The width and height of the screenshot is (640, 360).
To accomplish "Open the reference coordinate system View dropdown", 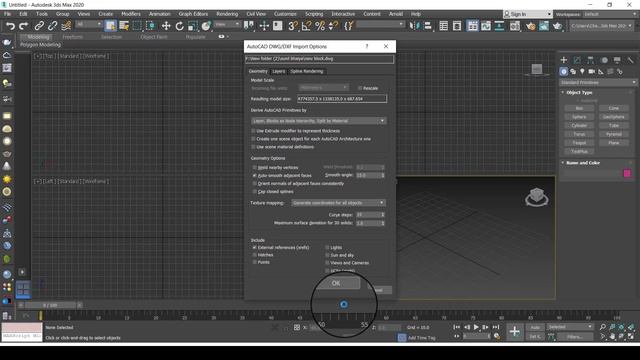I will coord(227,24).
